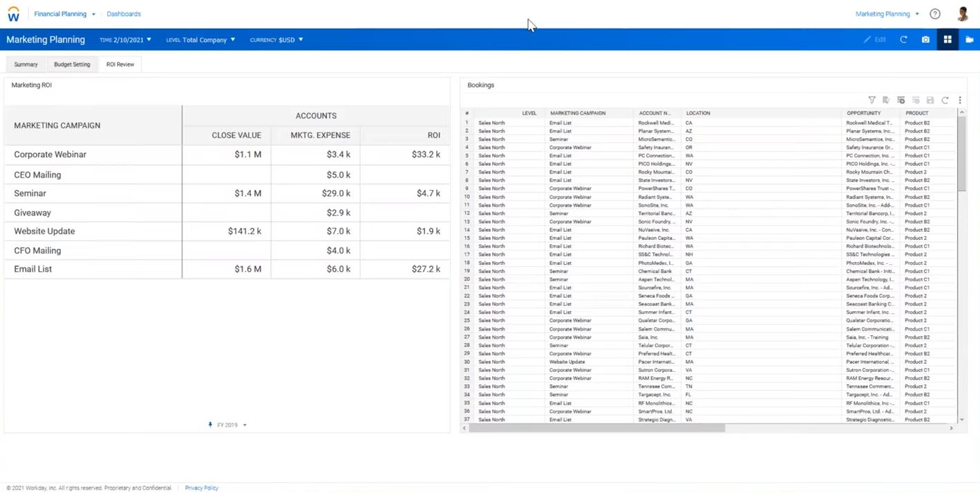Refresh the Bookings table data
The image size is (980, 493).
click(x=945, y=100)
